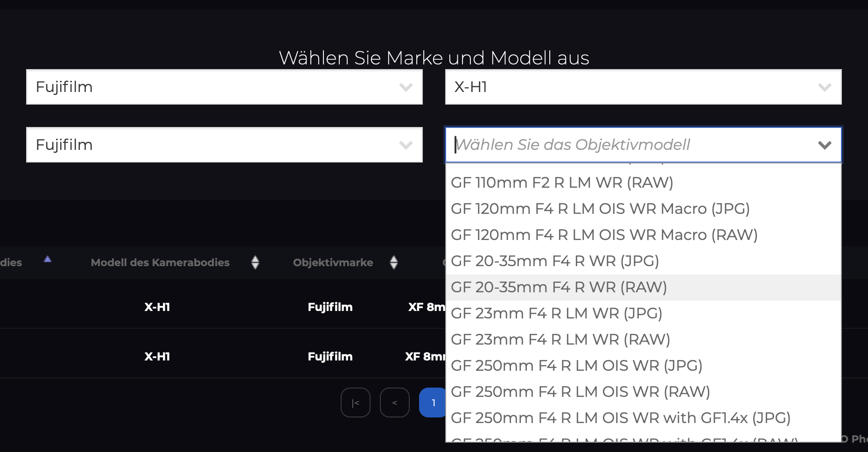868x452 pixels.
Task: Open the camera brand dropdown showing Fujifilm
Action: [224, 87]
